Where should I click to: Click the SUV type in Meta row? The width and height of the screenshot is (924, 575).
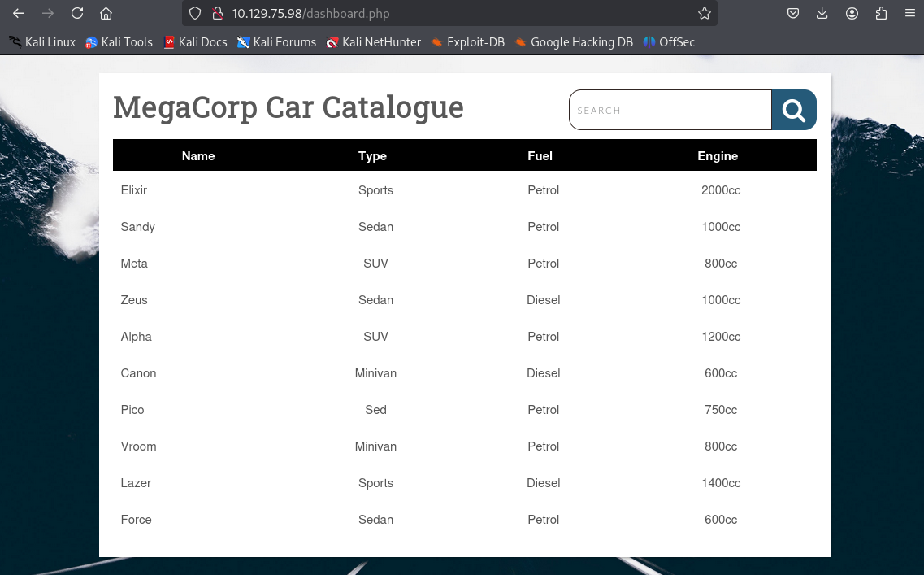pyautogui.click(x=376, y=263)
